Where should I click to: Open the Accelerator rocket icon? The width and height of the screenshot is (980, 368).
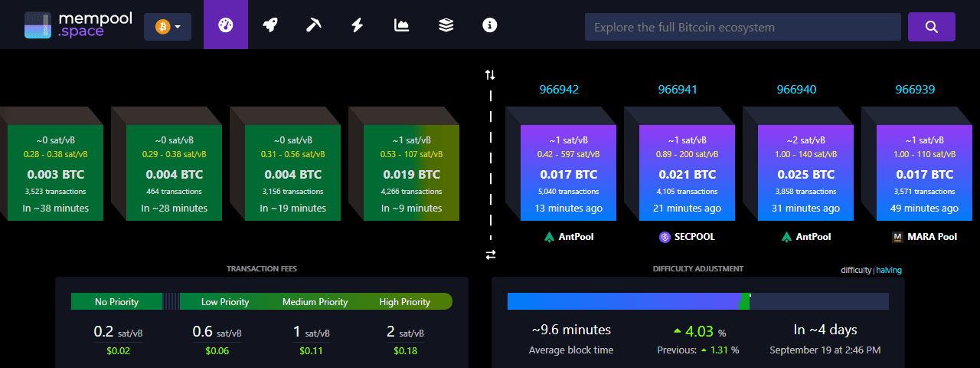click(x=269, y=25)
